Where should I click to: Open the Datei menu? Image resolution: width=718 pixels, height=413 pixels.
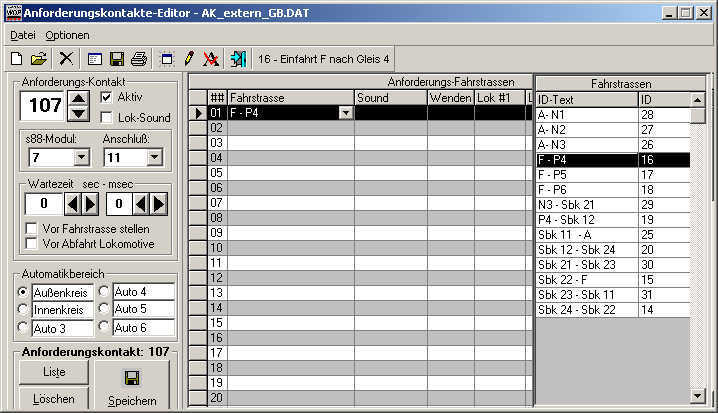pyautogui.click(x=22, y=35)
